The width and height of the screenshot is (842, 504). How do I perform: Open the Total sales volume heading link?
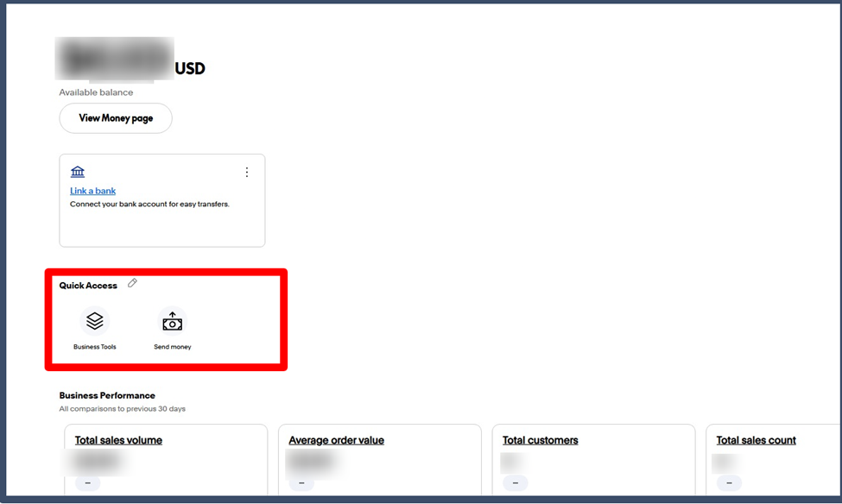118,440
